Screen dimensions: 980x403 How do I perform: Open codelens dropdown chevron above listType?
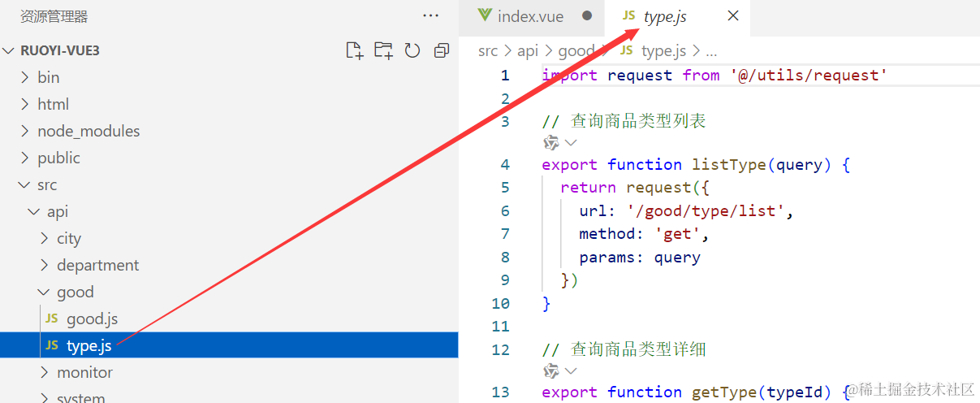(571, 143)
